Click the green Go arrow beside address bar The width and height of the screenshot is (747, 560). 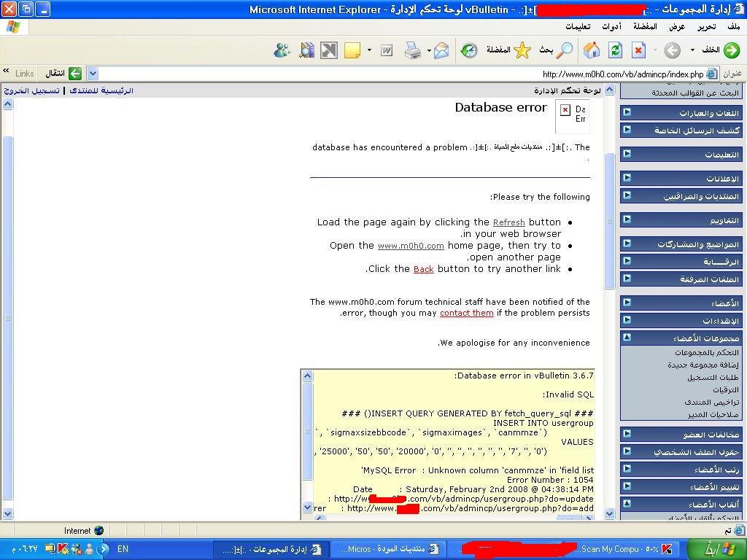(75, 74)
